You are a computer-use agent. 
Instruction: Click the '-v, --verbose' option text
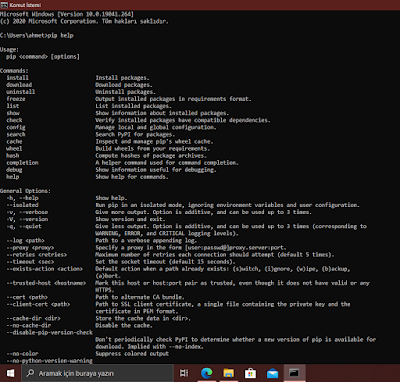pos(27,212)
